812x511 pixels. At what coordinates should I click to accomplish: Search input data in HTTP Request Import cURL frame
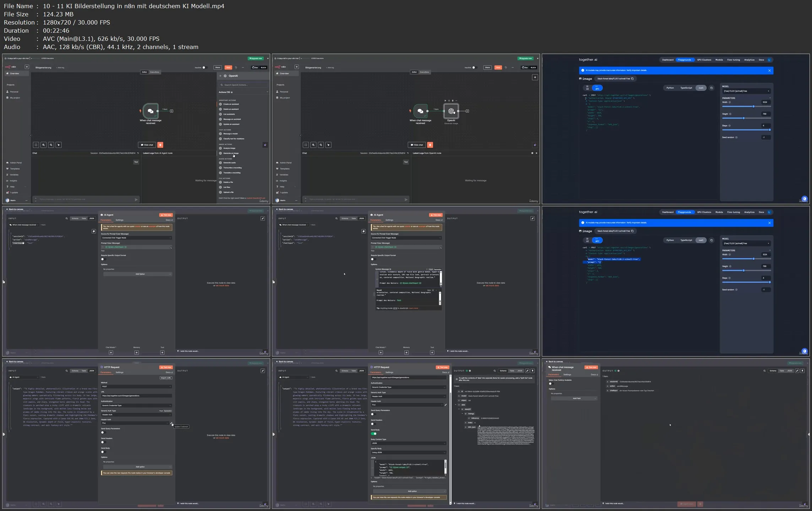[66, 371]
